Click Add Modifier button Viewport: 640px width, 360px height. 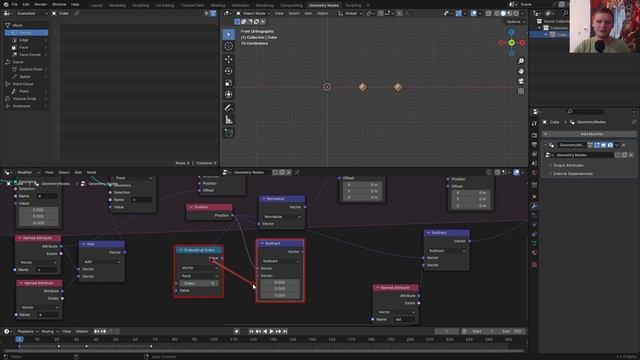tap(589, 134)
